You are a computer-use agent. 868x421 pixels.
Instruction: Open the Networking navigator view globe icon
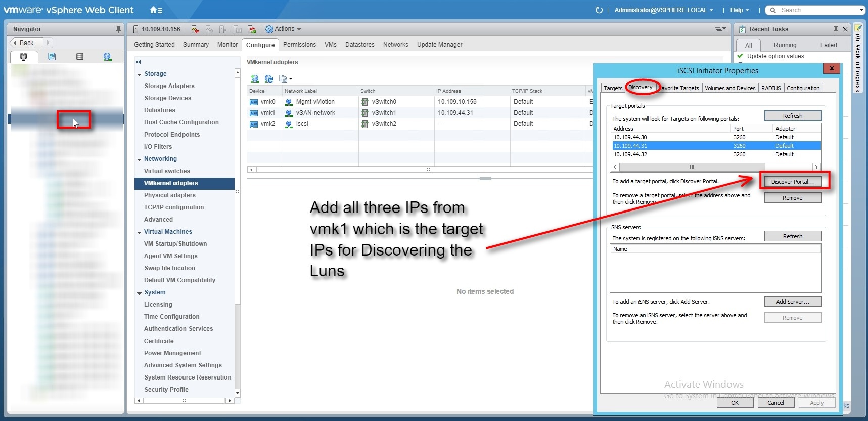pyautogui.click(x=107, y=57)
